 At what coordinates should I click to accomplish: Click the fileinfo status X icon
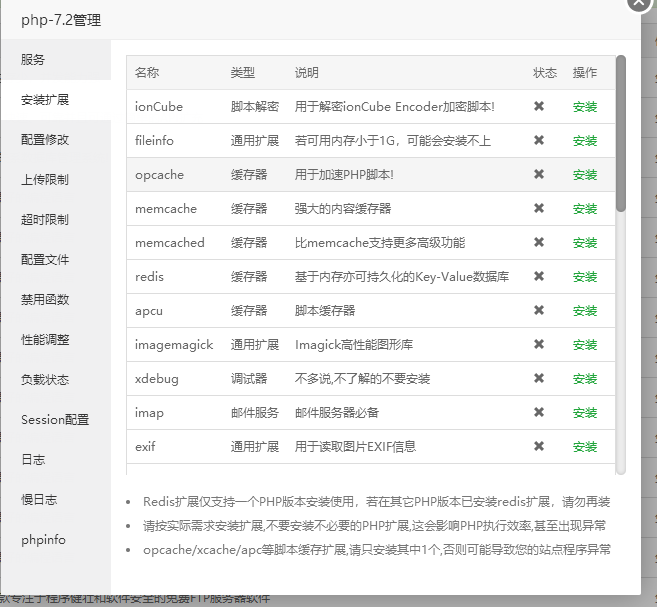(x=539, y=140)
